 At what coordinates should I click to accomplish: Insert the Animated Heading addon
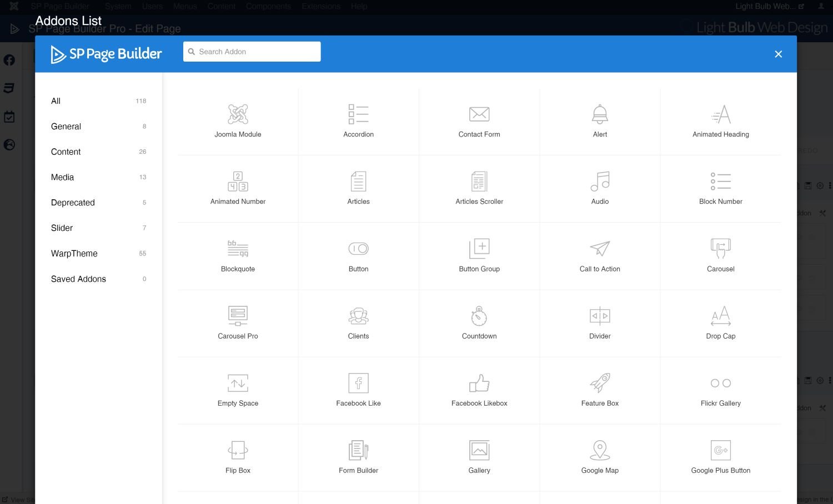(720, 115)
